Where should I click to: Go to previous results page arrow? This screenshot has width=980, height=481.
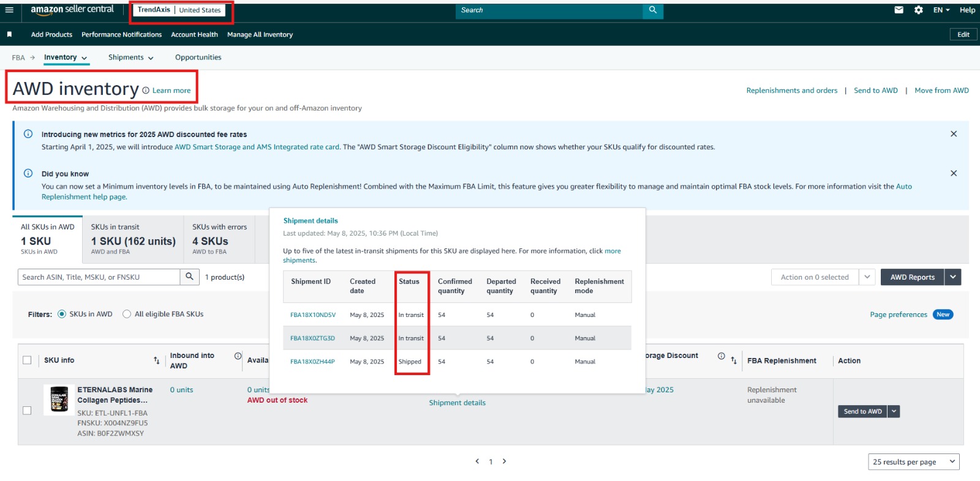477,461
